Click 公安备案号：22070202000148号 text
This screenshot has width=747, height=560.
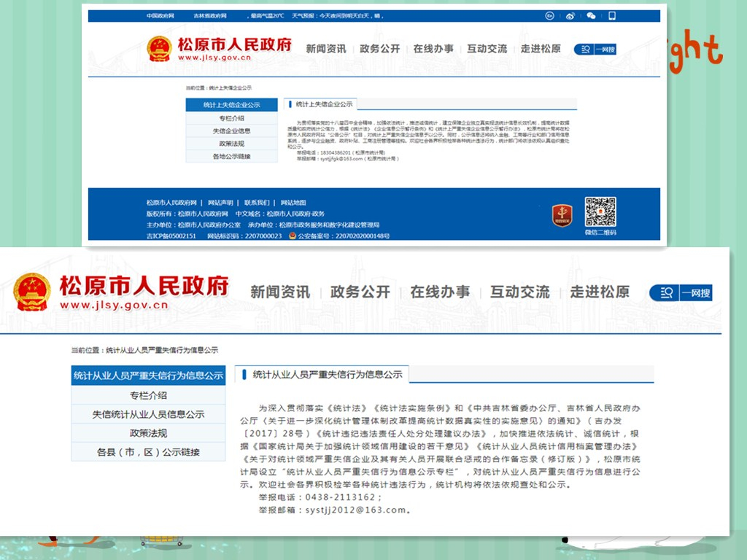[x=344, y=236]
